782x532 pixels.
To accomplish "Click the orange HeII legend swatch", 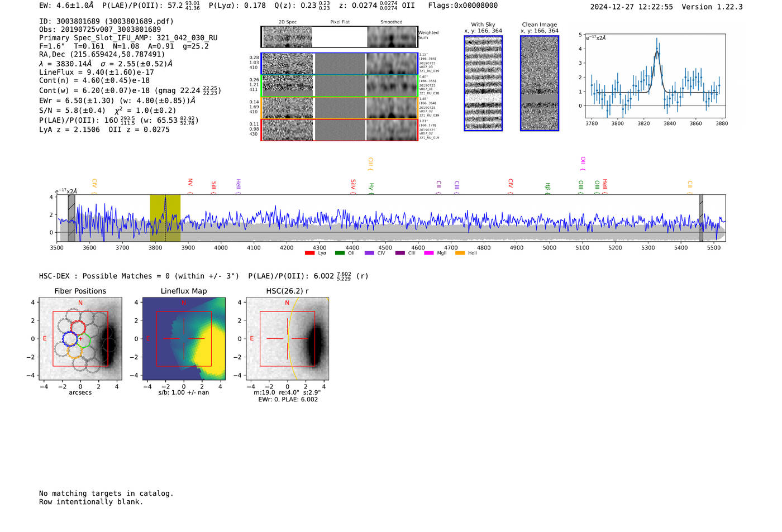I will tap(460, 253).
